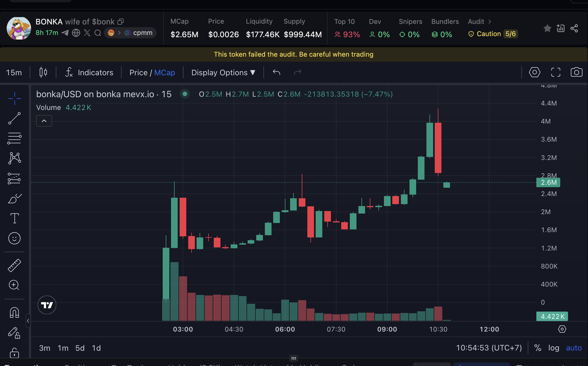Open the token's website globe link

coord(76,33)
